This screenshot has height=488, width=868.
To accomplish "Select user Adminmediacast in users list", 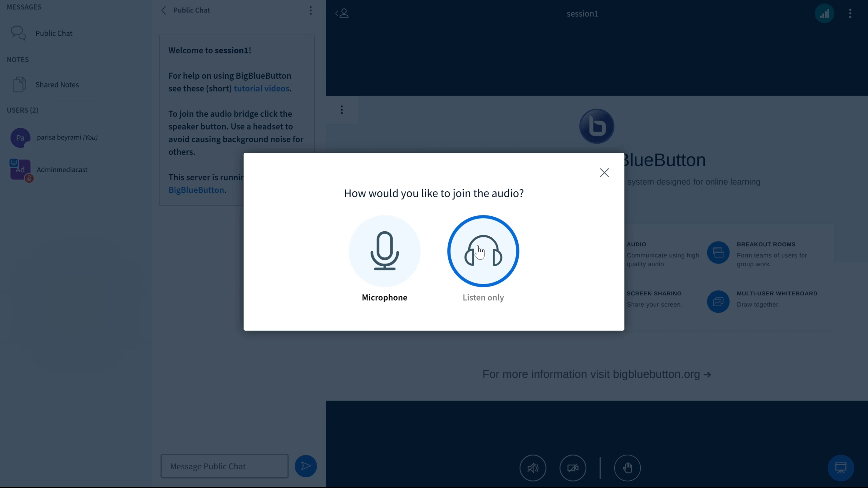I will [x=62, y=170].
